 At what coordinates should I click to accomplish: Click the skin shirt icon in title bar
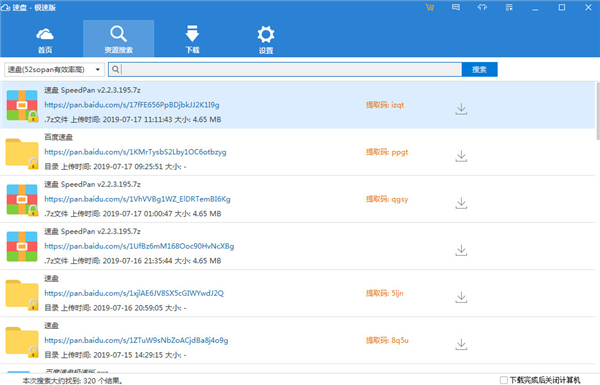(482, 7)
